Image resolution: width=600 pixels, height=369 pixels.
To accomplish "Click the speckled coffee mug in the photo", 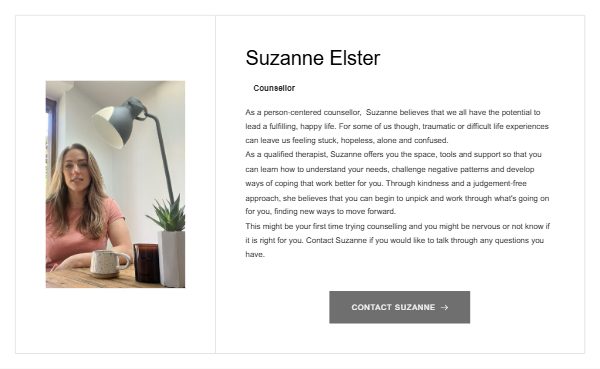I will [x=108, y=263].
